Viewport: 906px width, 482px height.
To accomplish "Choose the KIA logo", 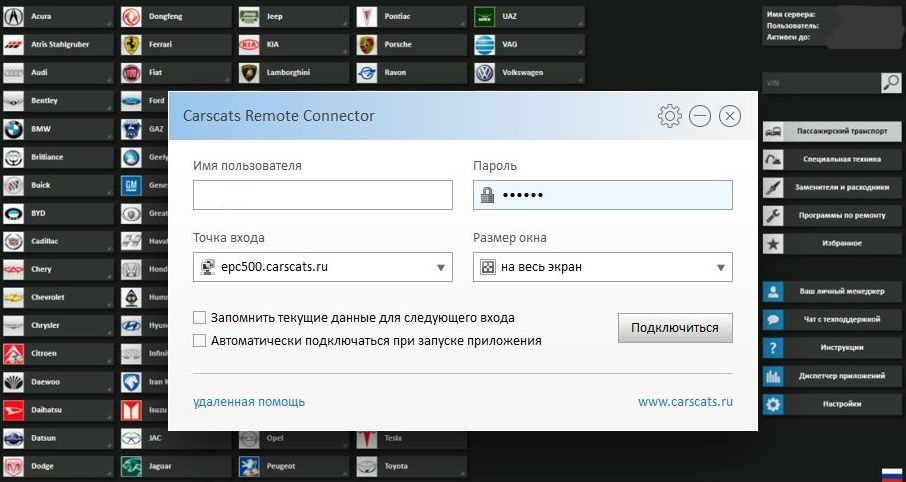I will coord(249,45).
